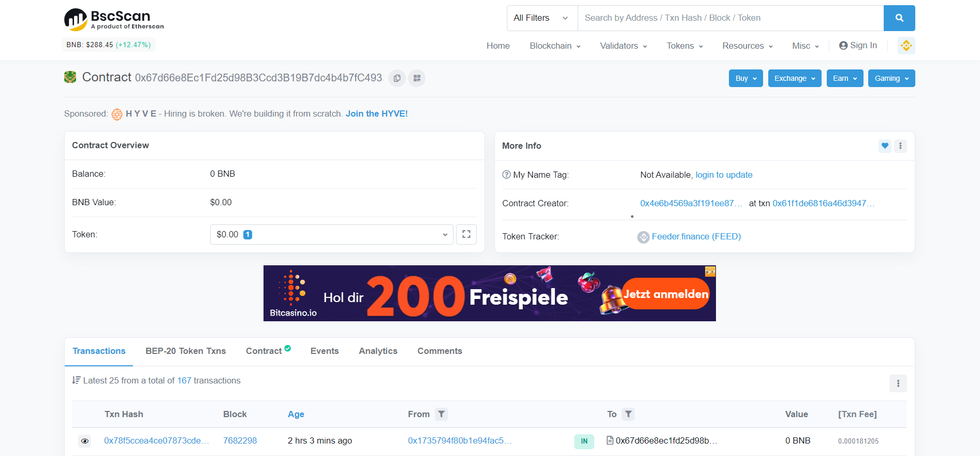Image resolution: width=980 pixels, height=456 pixels.
Task: Click the Binance chain logo icon
Action: [x=906, y=46]
